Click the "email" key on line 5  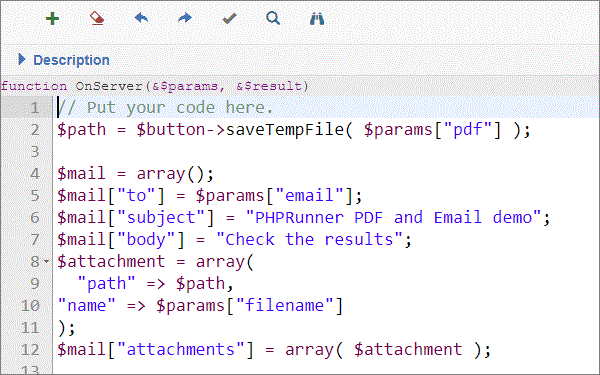tap(309, 196)
